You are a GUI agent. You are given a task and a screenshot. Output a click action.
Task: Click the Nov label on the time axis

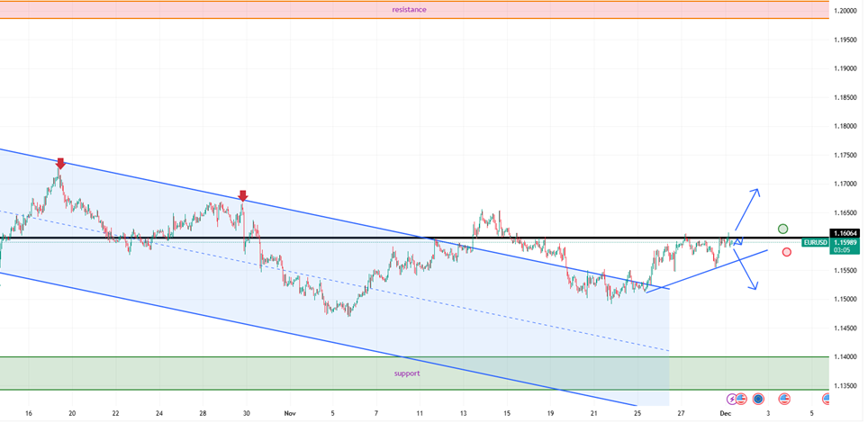[x=290, y=414]
